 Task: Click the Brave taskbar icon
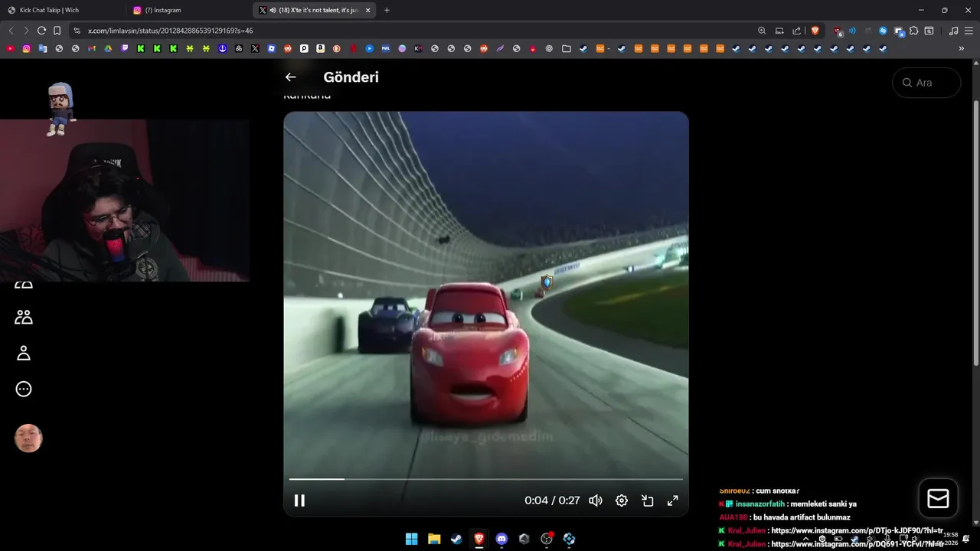(479, 539)
